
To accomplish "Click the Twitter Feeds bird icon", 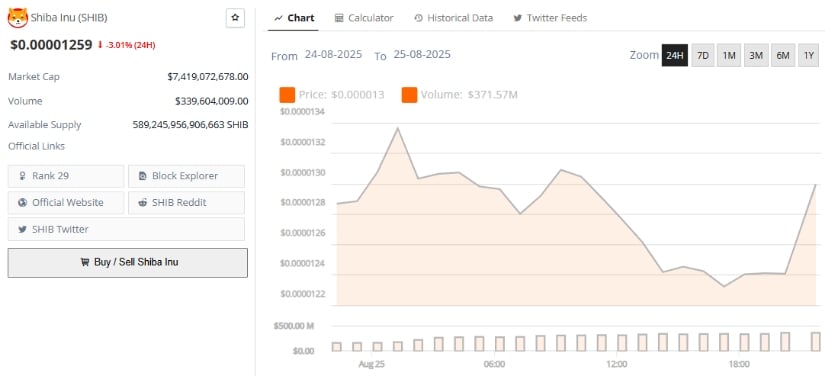I will pyautogui.click(x=518, y=18).
